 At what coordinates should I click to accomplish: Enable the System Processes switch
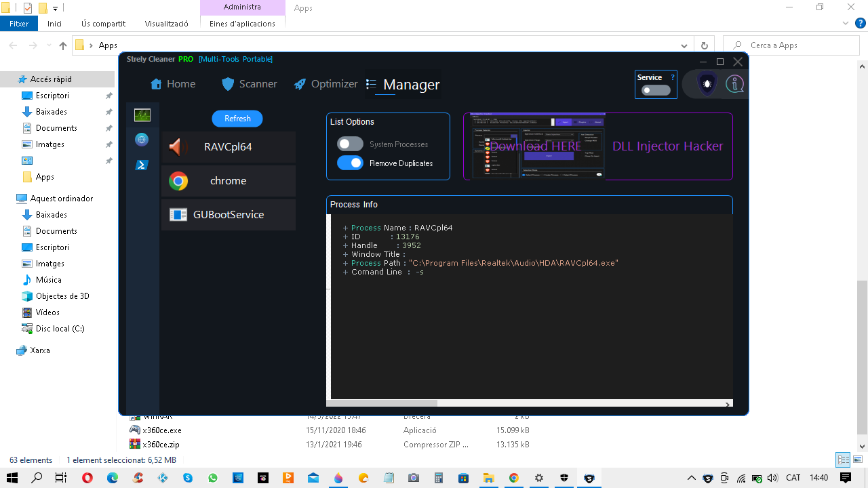pos(350,144)
